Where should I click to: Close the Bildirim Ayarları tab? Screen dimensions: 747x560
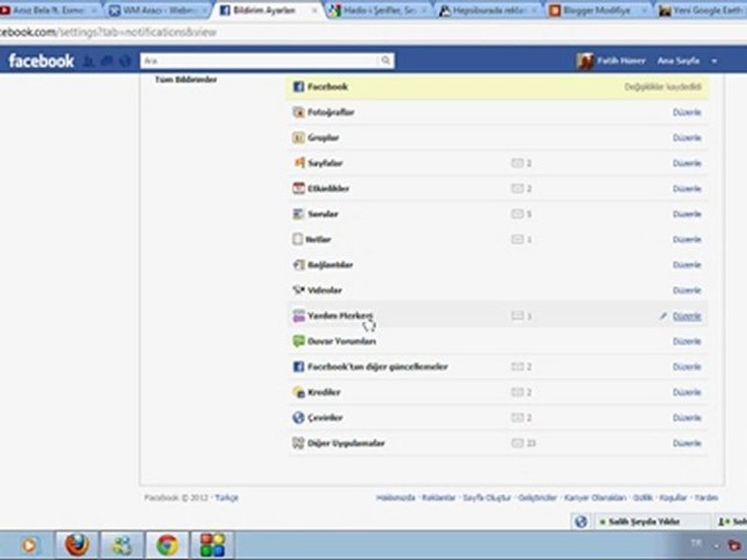point(314,10)
